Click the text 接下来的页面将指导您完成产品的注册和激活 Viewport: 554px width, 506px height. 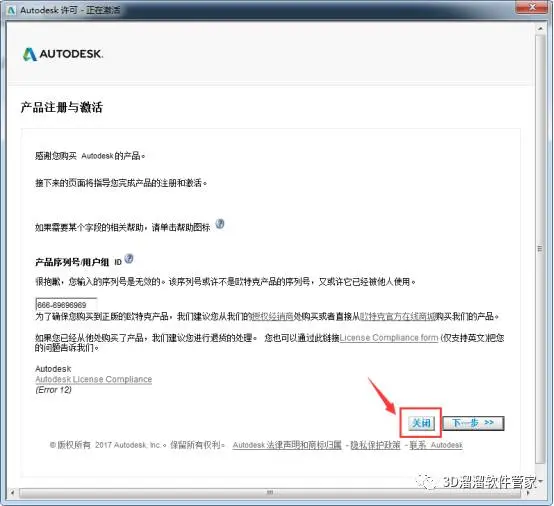[121, 183]
